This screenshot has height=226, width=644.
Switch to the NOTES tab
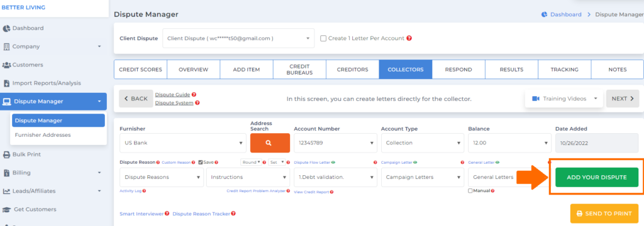(618, 70)
